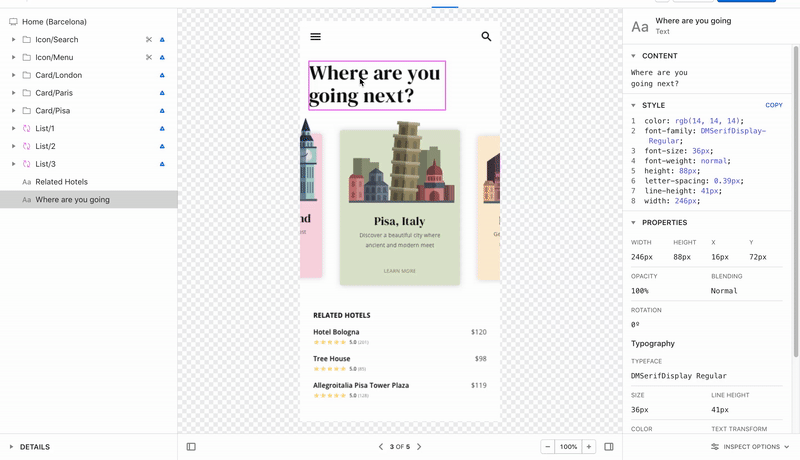Screen dimensions: 800x460
Task: Select the Home (Barcelona) artboard
Action: 54,21
